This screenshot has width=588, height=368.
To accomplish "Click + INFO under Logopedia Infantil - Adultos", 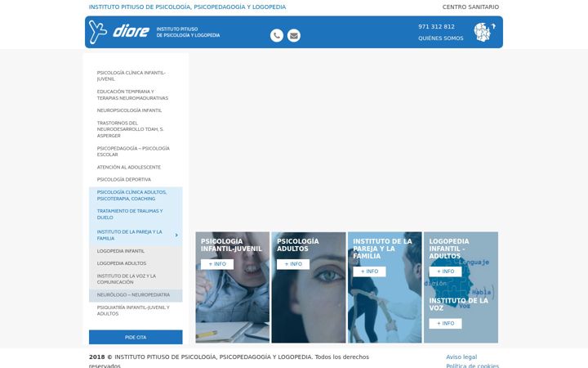I will [x=446, y=272].
